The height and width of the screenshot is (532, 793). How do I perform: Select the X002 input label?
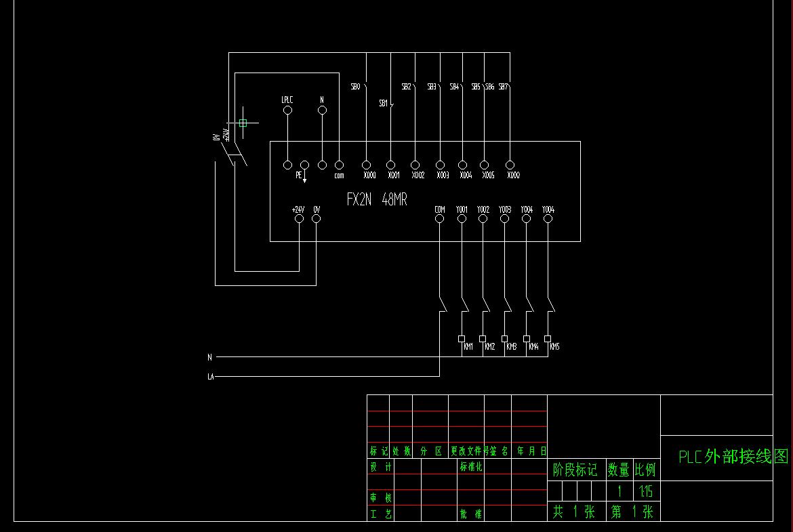pyautogui.click(x=418, y=175)
